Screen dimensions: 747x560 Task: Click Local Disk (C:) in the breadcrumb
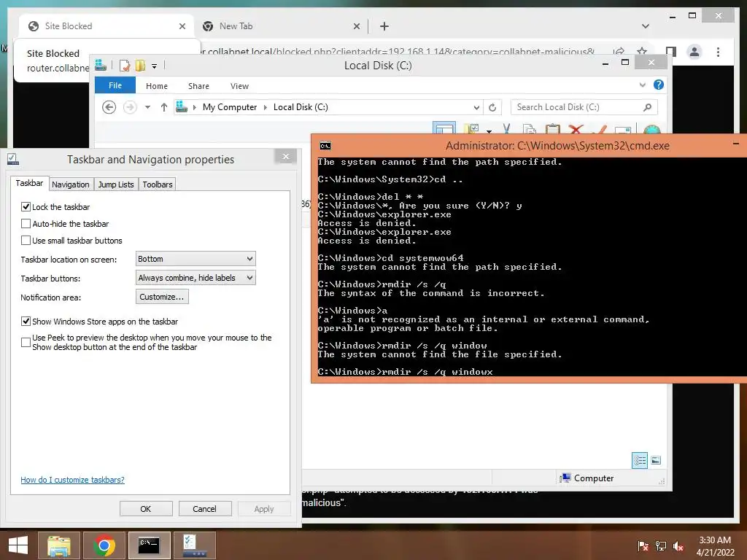point(301,107)
